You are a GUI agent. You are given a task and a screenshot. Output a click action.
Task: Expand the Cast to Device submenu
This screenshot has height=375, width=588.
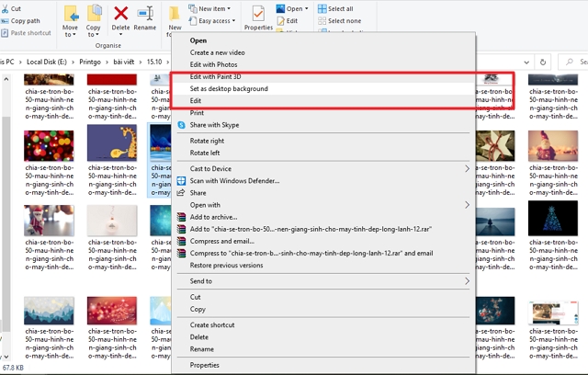pos(466,169)
